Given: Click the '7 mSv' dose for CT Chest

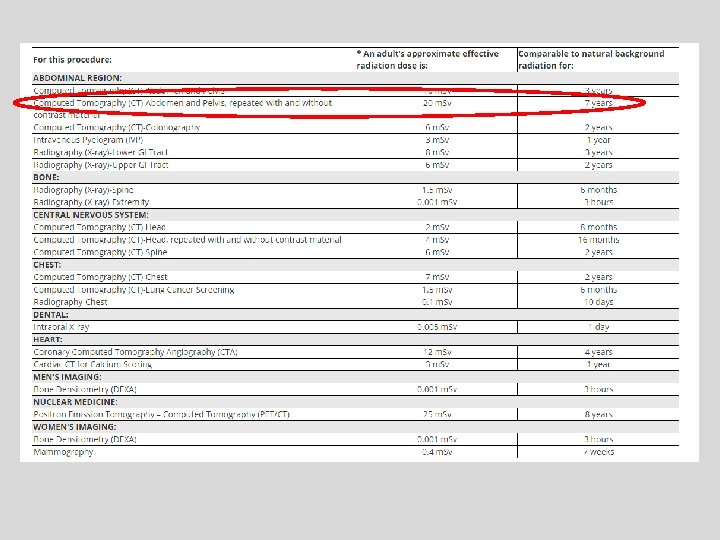Looking at the screenshot, I should (x=437, y=277).
